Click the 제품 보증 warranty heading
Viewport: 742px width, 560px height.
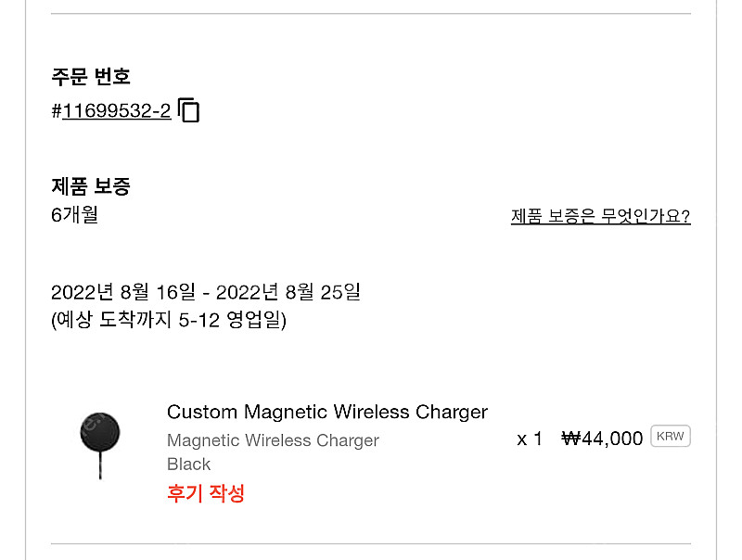tap(91, 186)
